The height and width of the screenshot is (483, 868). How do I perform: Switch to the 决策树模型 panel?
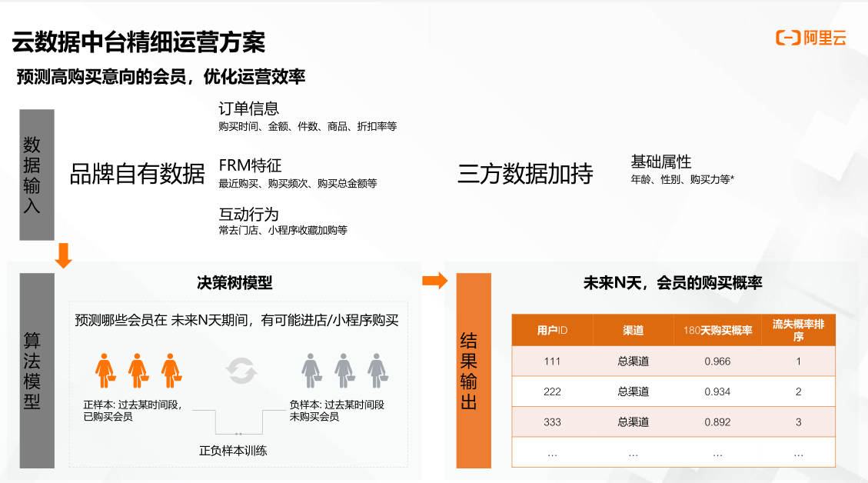tap(234, 281)
